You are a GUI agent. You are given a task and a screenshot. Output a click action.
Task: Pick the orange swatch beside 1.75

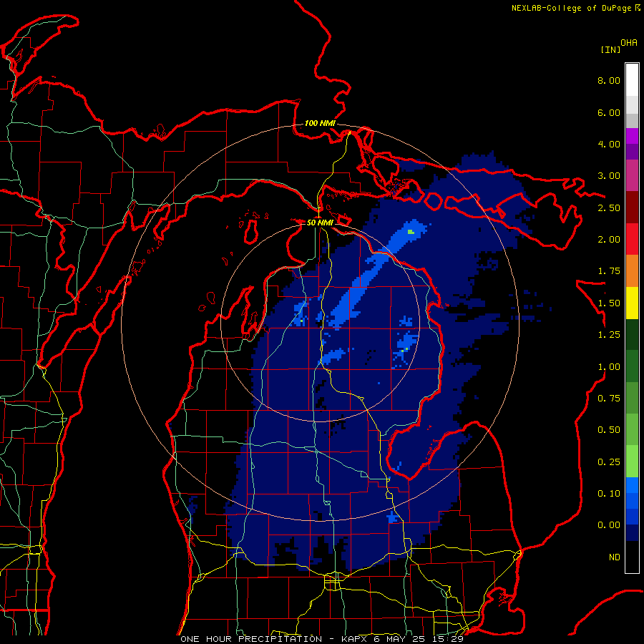click(x=632, y=270)
